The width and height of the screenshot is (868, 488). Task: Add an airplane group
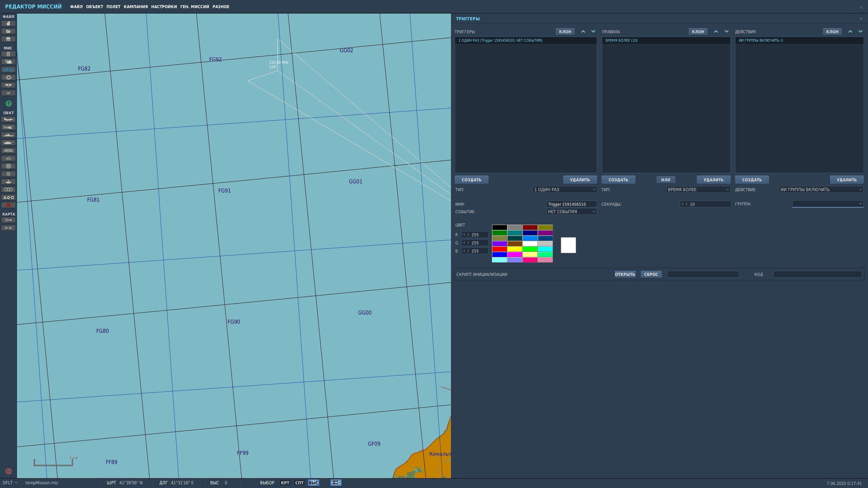(8, 119)
